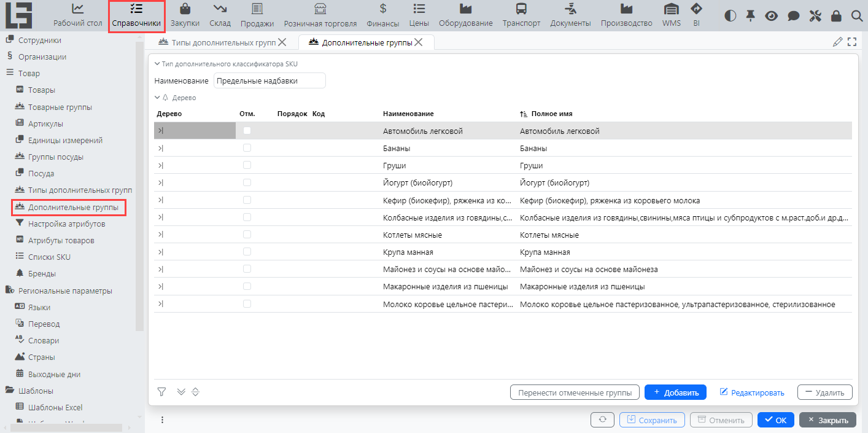This screenshot has width=868, height=433.
Task: Open the Закупки menu
Action: 185,16
